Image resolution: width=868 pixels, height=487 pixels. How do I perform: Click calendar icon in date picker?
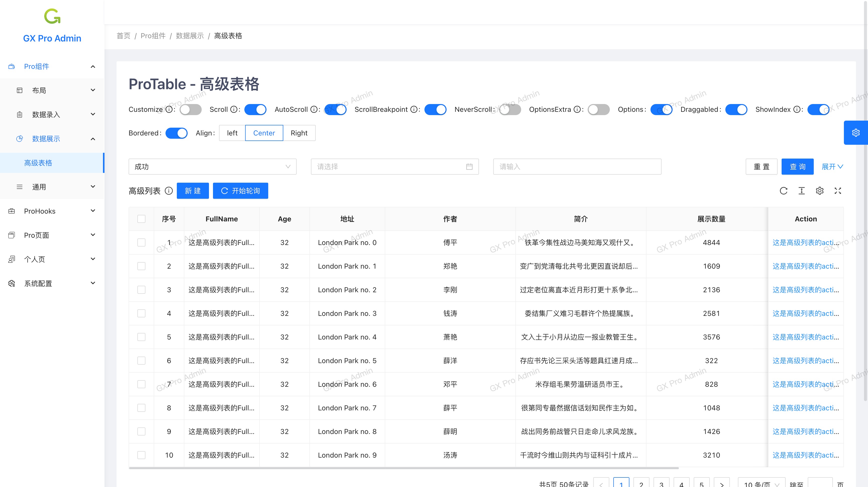point(469,167)
